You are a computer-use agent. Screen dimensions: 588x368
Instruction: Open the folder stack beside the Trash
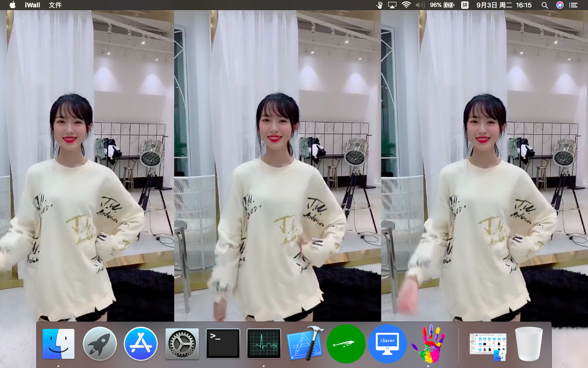pos(488,345)
